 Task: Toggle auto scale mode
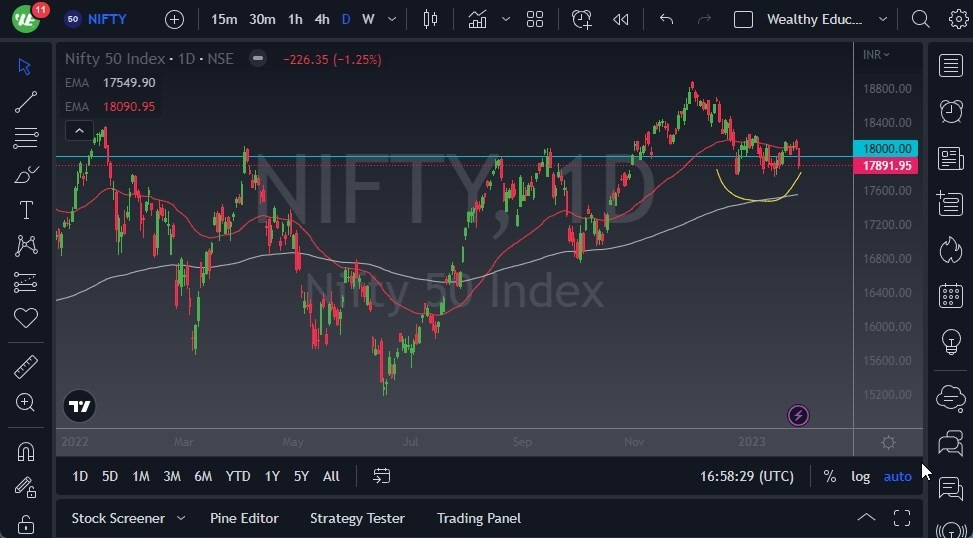pos(897,477)
